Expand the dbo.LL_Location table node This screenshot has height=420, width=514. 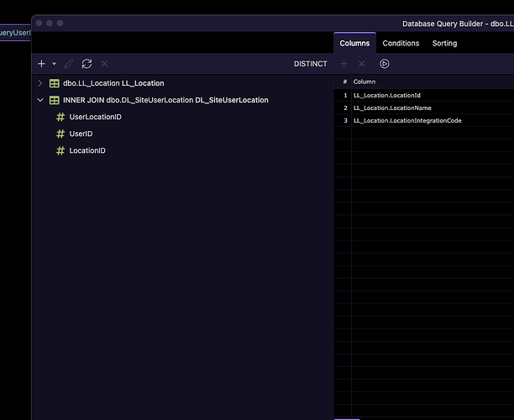point(40,83)
